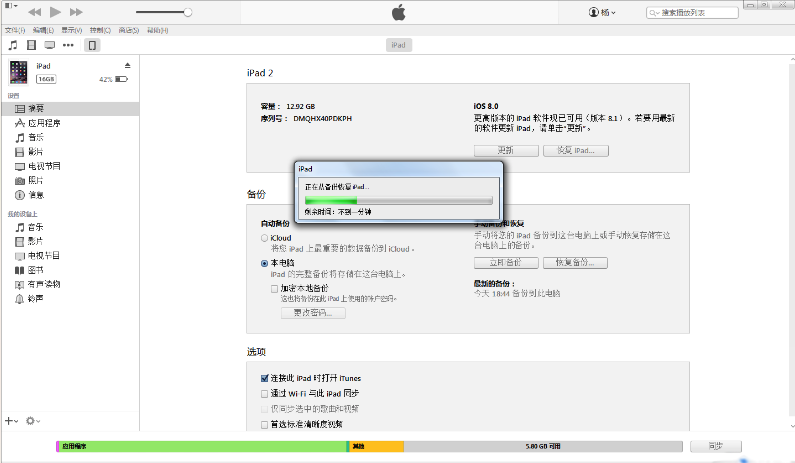Viewport: 795px width, 463px height.
Task: Open the Music library icon in toolbar
Action: [13, 45]
